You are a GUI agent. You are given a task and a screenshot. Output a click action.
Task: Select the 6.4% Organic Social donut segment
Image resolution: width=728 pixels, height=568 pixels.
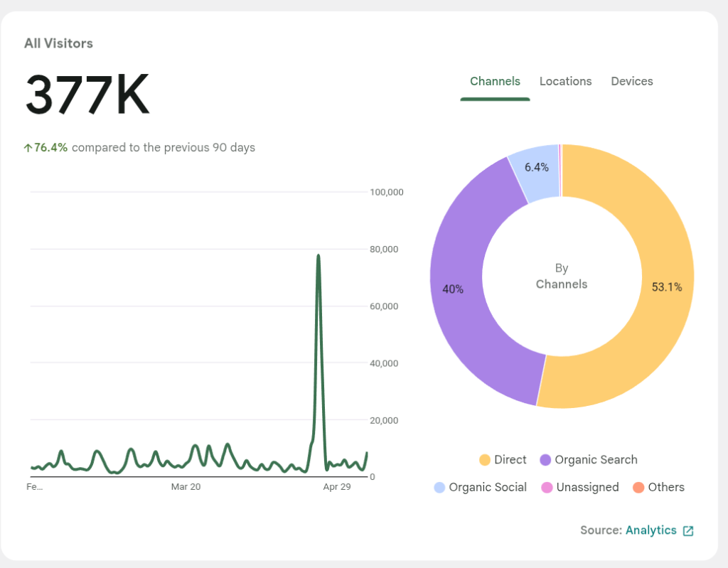536,172
